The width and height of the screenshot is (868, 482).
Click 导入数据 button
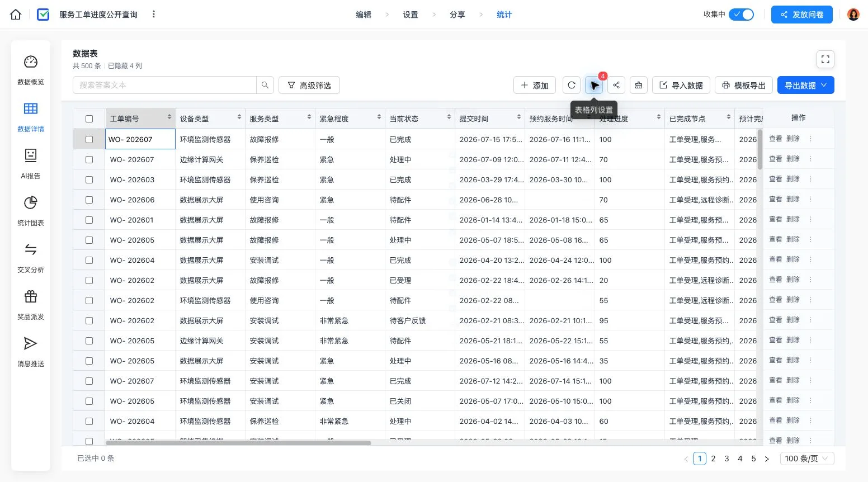(x=681, y=85)
